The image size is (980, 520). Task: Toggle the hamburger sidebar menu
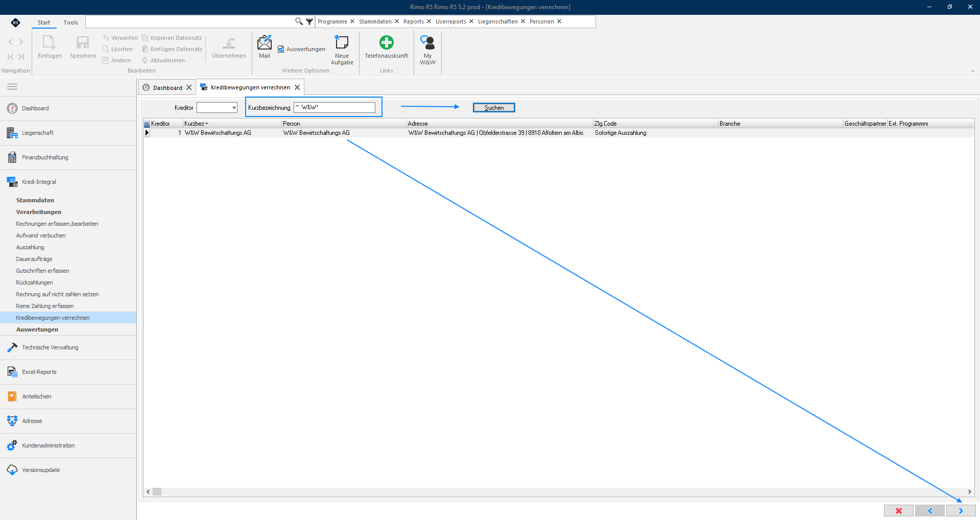pos(12,87)
